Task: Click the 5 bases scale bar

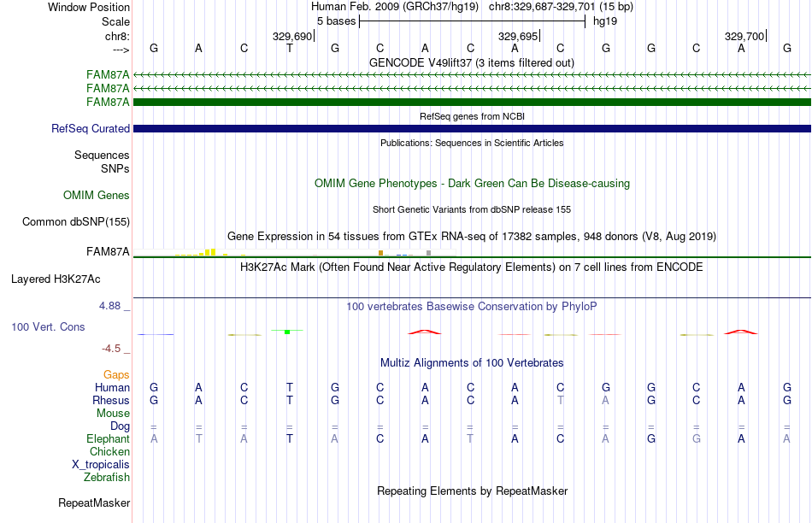Action: (x=472, y=21)
